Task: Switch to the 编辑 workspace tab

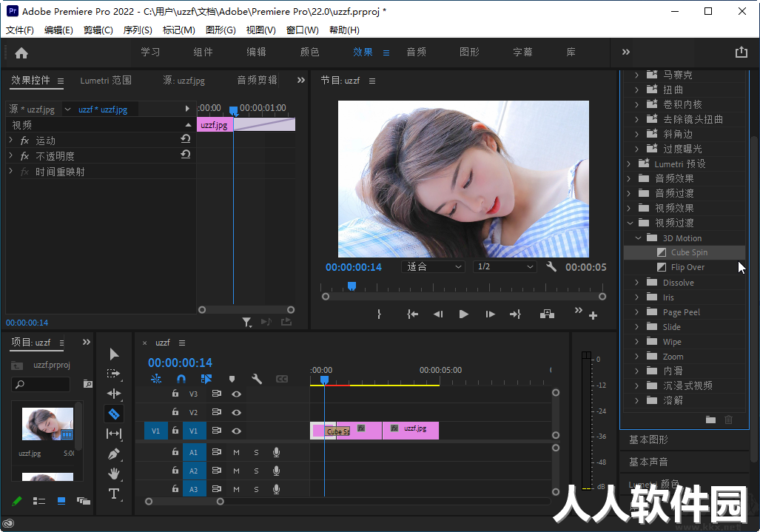Action: [x=256, y=52]
